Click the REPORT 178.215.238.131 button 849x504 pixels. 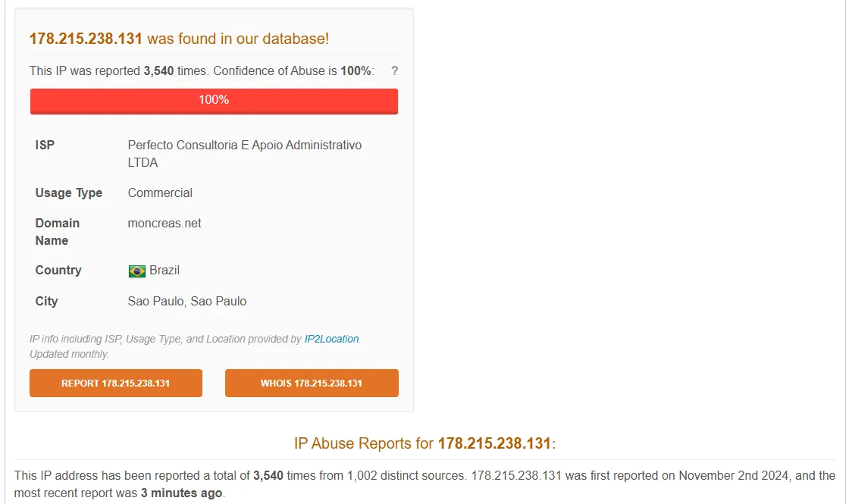pos(115,383)
